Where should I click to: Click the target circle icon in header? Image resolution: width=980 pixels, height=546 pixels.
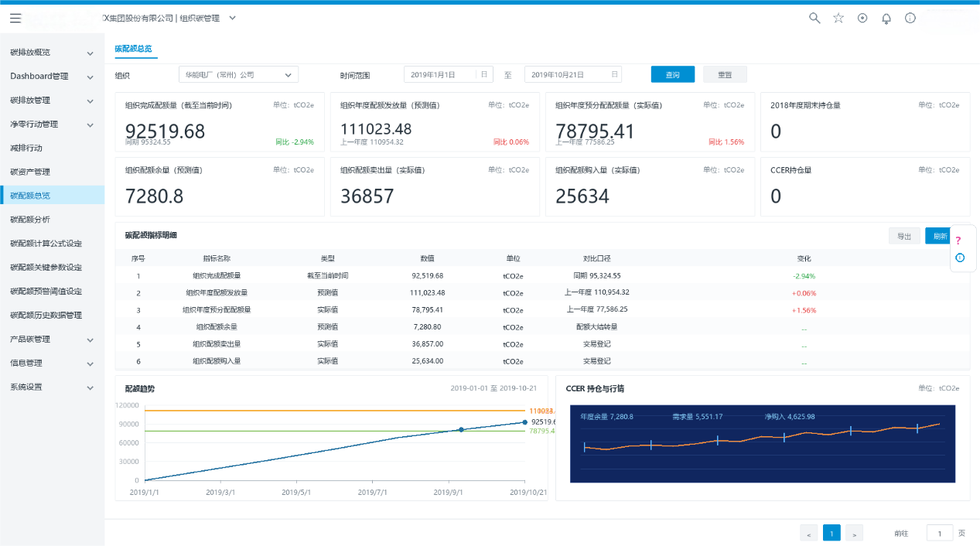pos(862,18)
